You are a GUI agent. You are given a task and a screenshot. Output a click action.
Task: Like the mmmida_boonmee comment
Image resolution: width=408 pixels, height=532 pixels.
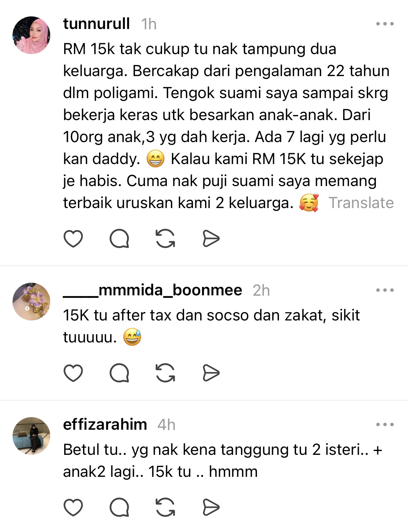[73, 373]
